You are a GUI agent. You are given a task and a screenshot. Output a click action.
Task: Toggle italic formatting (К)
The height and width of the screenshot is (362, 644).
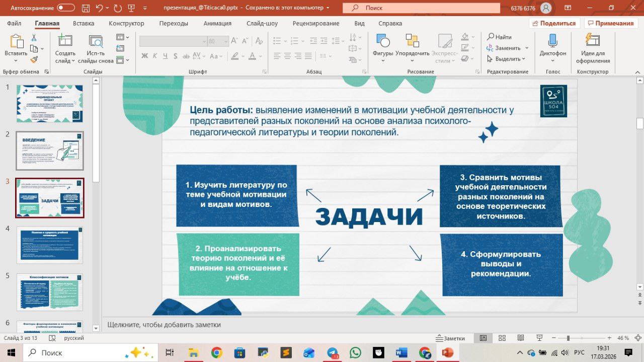(x=155, y=56)
